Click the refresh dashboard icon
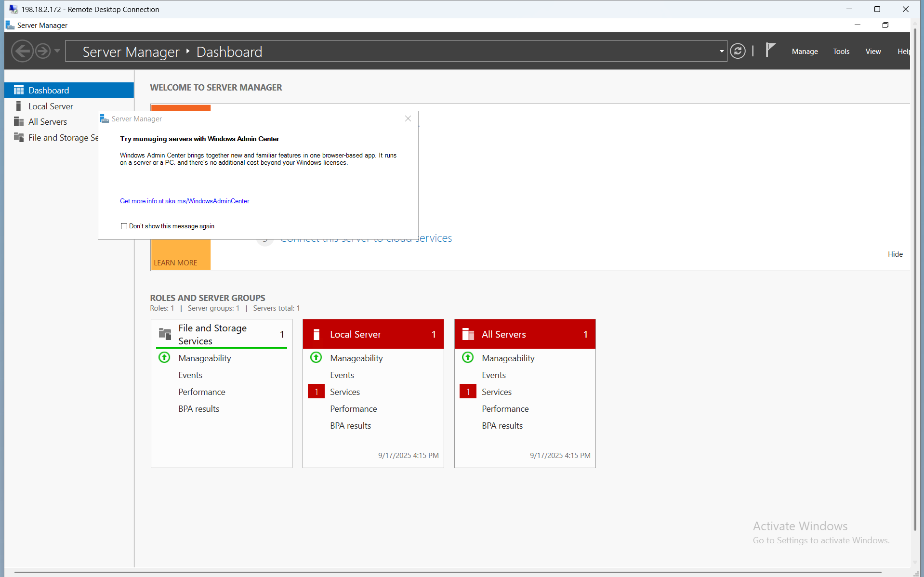This screenshot has height=577, width=924. click(738, 51)
